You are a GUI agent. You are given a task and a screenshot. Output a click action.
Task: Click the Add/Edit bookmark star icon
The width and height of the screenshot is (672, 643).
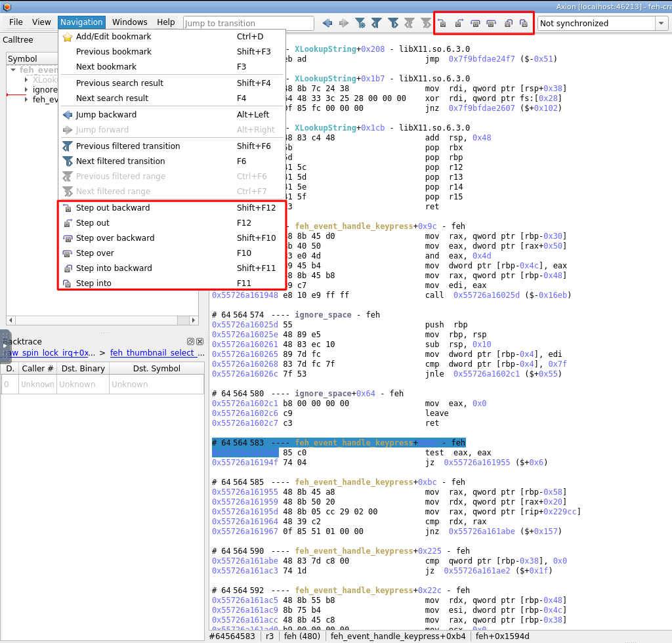pos(68,36)
